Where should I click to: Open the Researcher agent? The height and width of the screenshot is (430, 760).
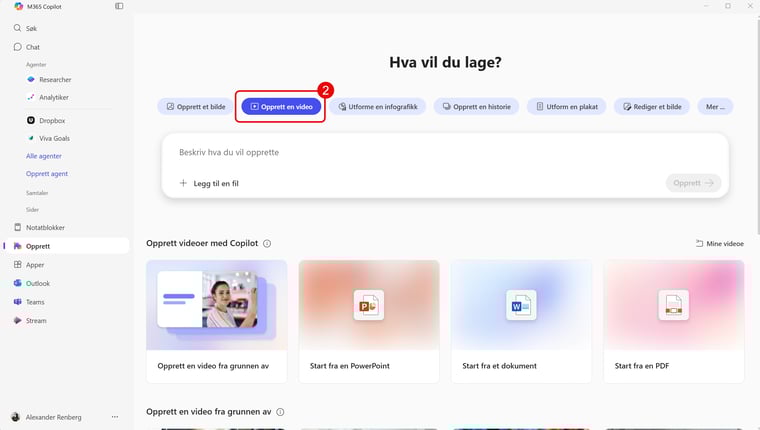(49, 80)
